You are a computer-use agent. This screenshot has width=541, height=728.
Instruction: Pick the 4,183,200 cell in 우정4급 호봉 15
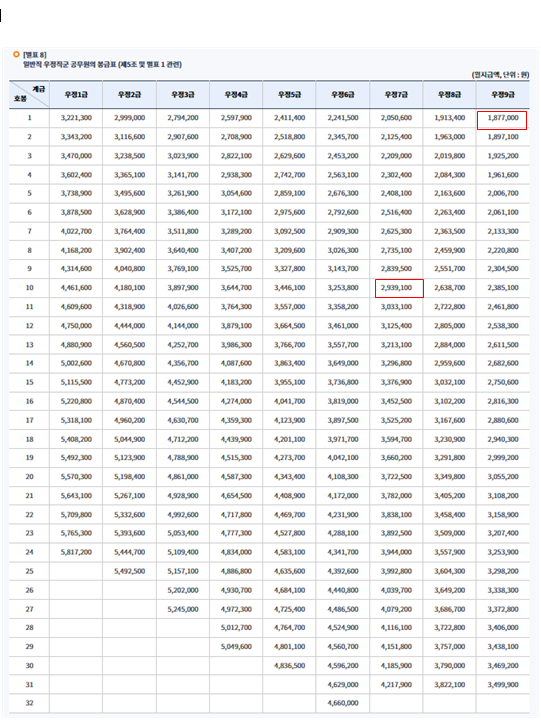[x=236, y=382]
